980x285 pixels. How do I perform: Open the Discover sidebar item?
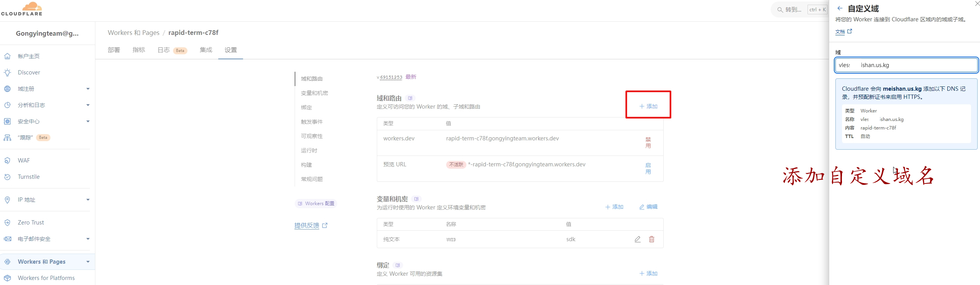coord(29,73)
